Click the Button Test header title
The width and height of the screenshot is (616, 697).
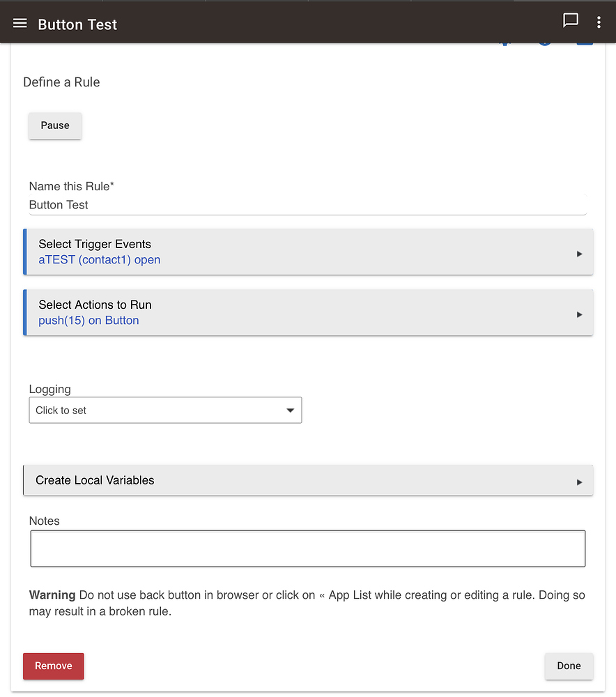tap(77, 24)
